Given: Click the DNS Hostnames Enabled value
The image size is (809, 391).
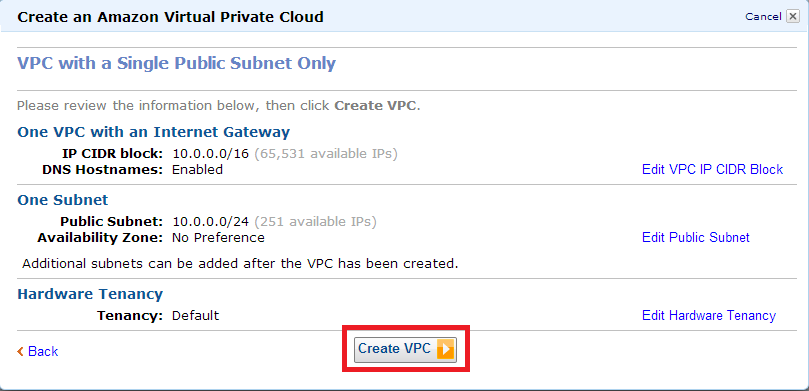Looking at the screenshot, I should click(197, 170).
